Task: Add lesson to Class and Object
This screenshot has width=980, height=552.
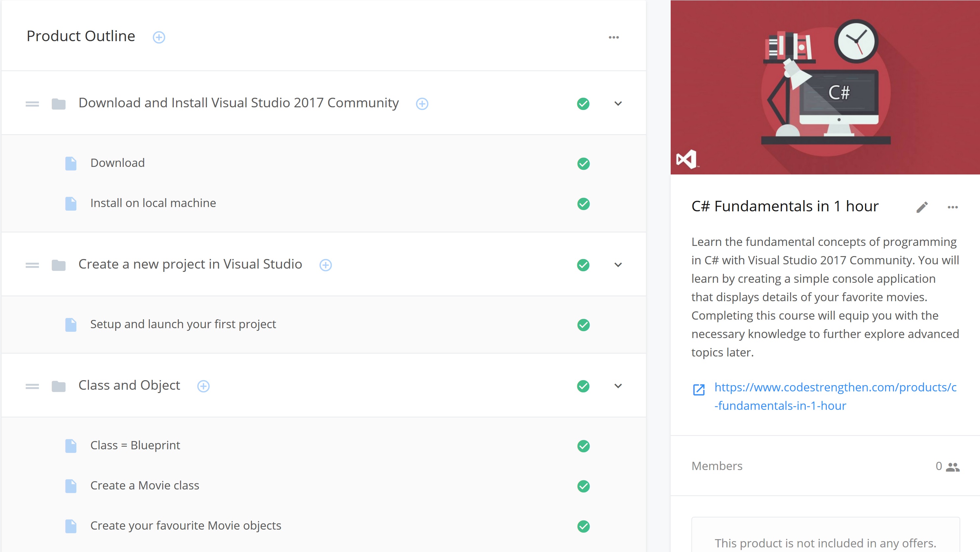Action: pos(203,386)
